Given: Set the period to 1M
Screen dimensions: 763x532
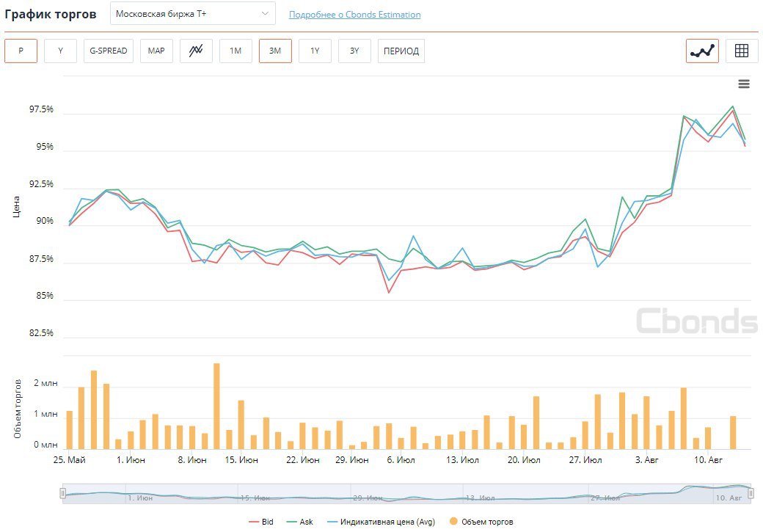Looking at the screenshot, I should (x=236, y=51).
